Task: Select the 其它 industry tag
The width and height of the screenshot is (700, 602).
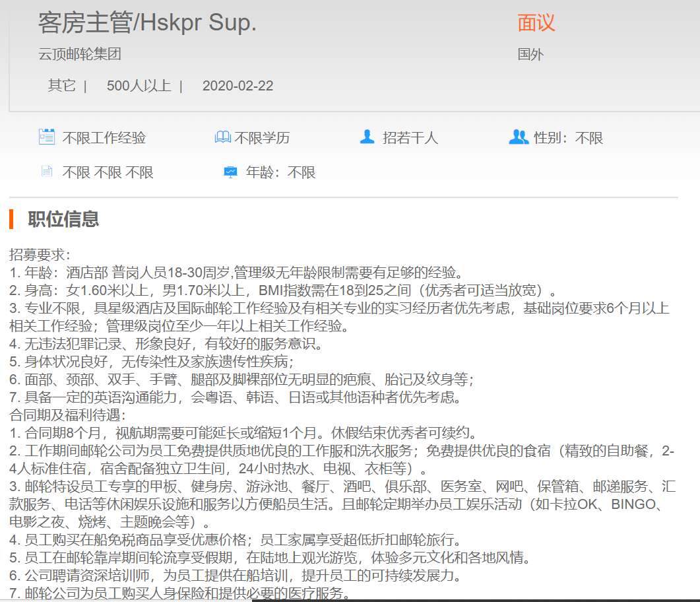Action: pos(61,86)
